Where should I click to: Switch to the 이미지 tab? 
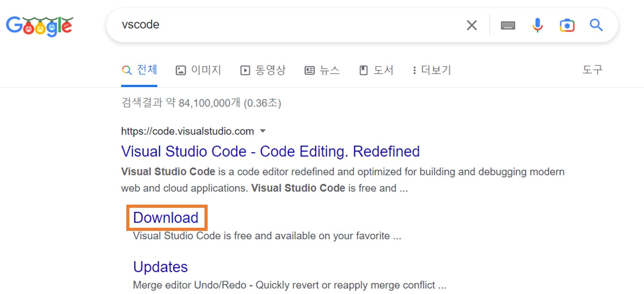pos(198,70)
